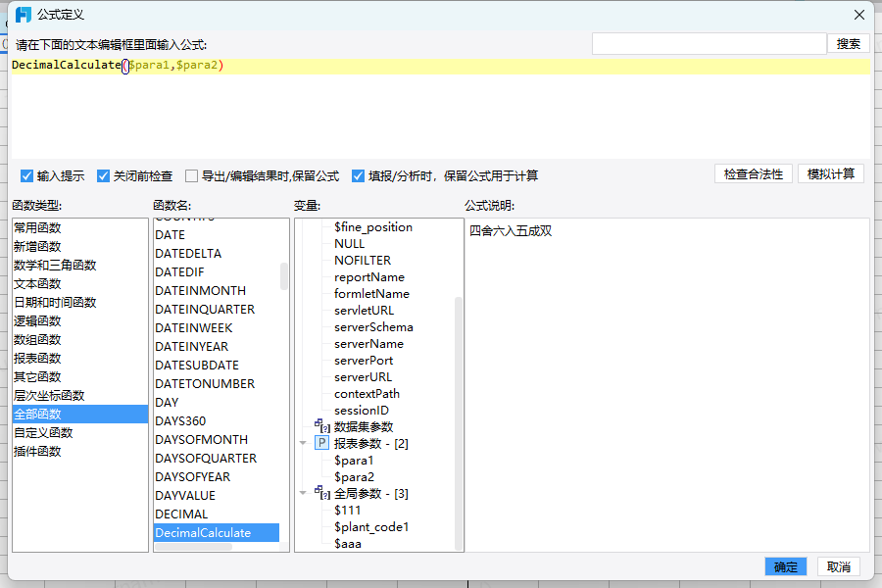Confirm with the 确定 button

pyautogui.click(x=785, y=566)
